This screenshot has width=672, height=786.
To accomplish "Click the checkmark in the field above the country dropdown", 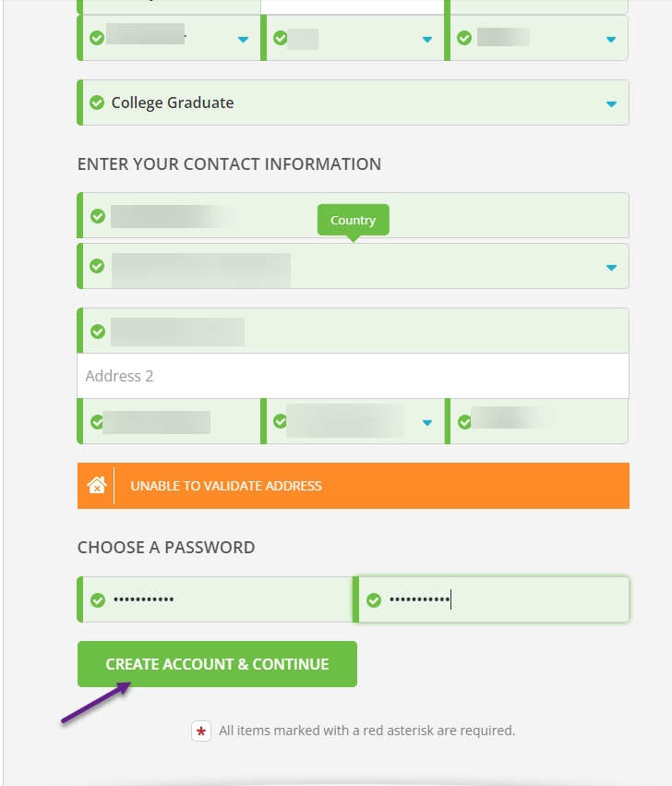I will 98,217.
